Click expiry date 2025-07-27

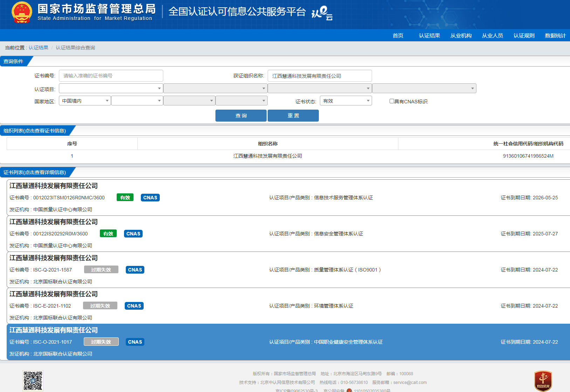point(545,234)
